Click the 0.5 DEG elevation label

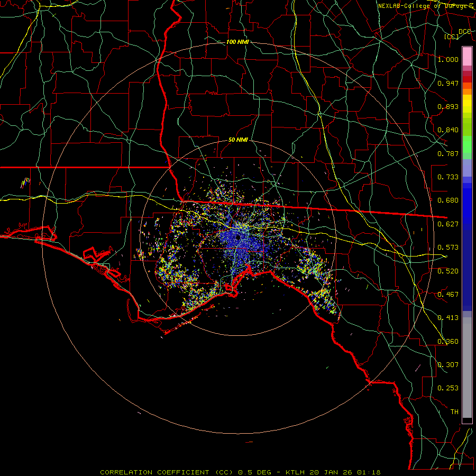click(x=255, y=472)
